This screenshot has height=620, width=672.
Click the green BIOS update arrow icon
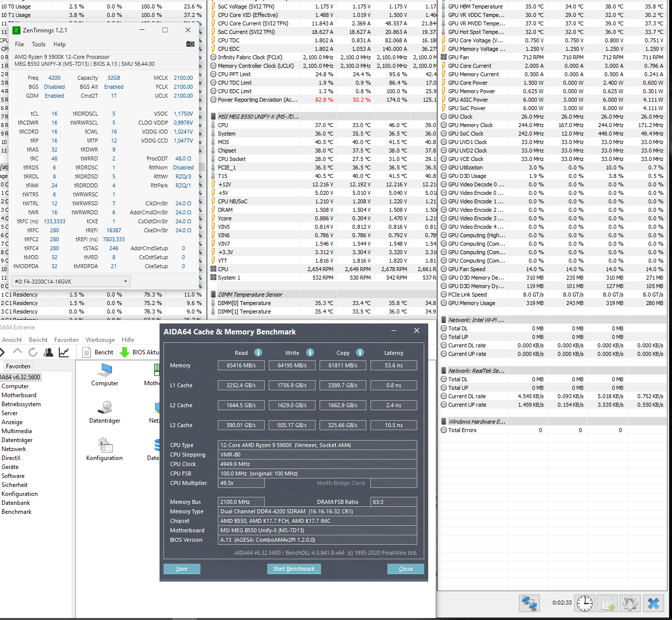pos(125,352)
